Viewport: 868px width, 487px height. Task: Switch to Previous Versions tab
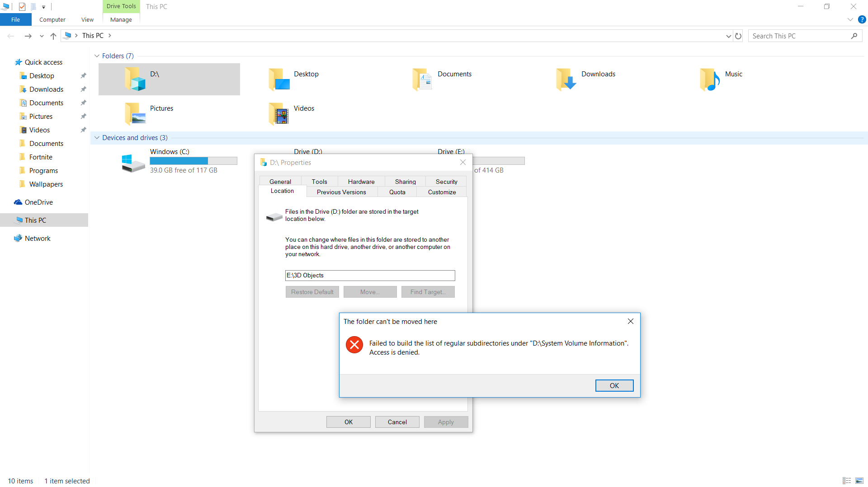point(341,192)
